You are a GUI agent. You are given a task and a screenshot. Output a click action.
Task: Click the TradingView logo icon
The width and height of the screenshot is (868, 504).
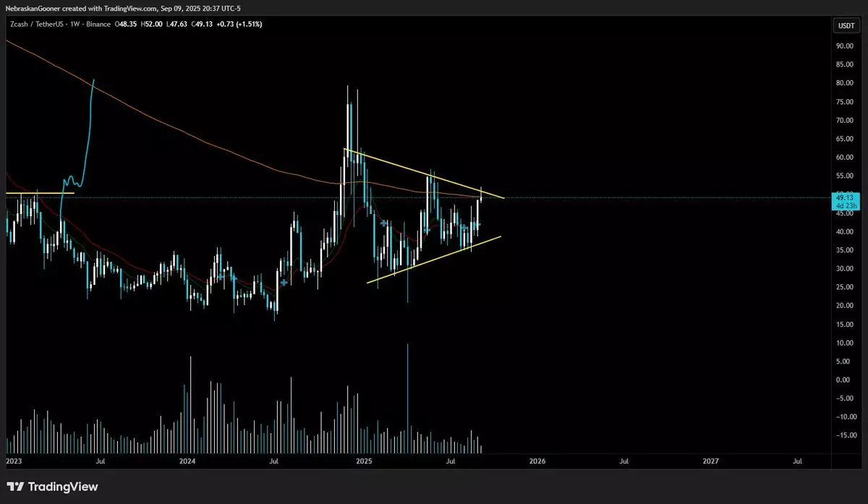coord(15,487)
